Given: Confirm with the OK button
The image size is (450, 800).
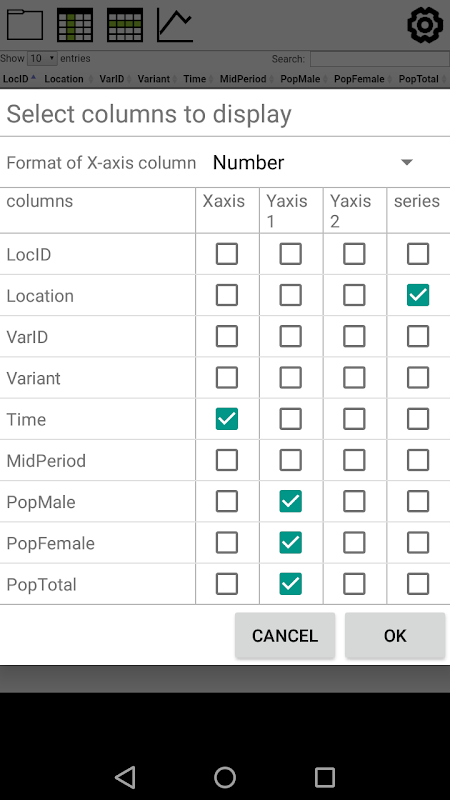Looking at the screenshot, I should 395,636.
